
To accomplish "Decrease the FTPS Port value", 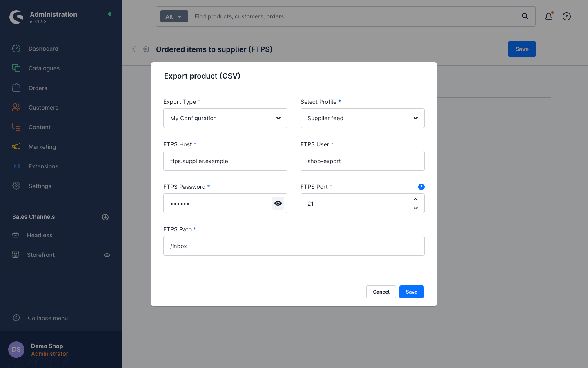I will click(416, 208).
